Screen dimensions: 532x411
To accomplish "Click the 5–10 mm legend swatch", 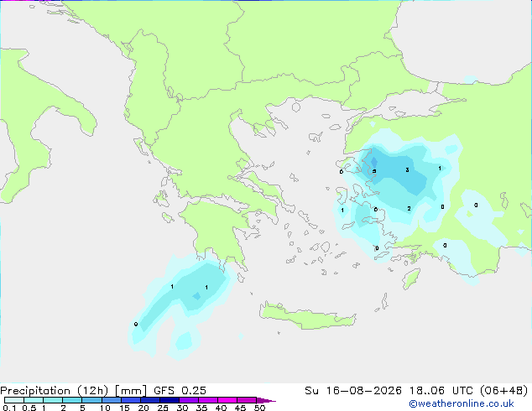I will click(x=91, y=400).
